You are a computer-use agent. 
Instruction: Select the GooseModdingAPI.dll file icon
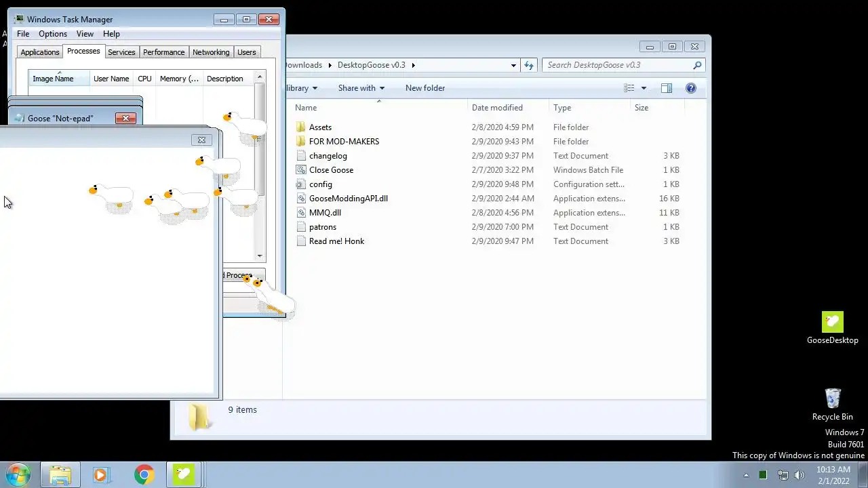click(301, 199)
